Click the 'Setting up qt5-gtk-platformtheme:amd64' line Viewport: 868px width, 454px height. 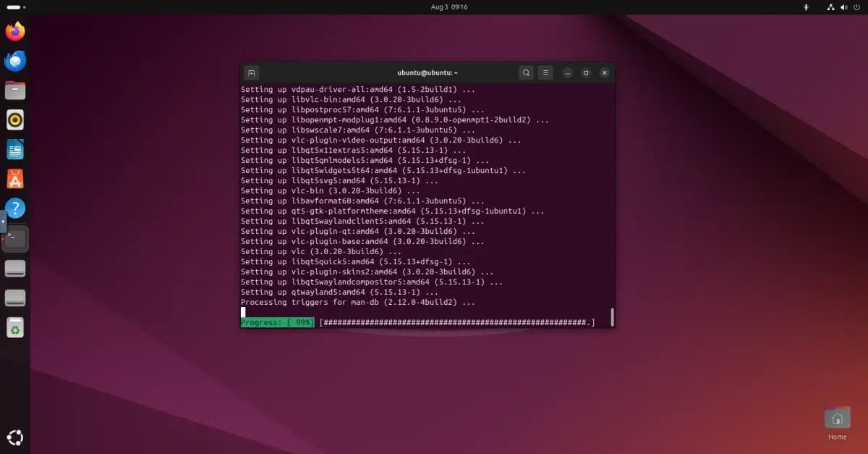pyautogui.click(x=393, y=211)
